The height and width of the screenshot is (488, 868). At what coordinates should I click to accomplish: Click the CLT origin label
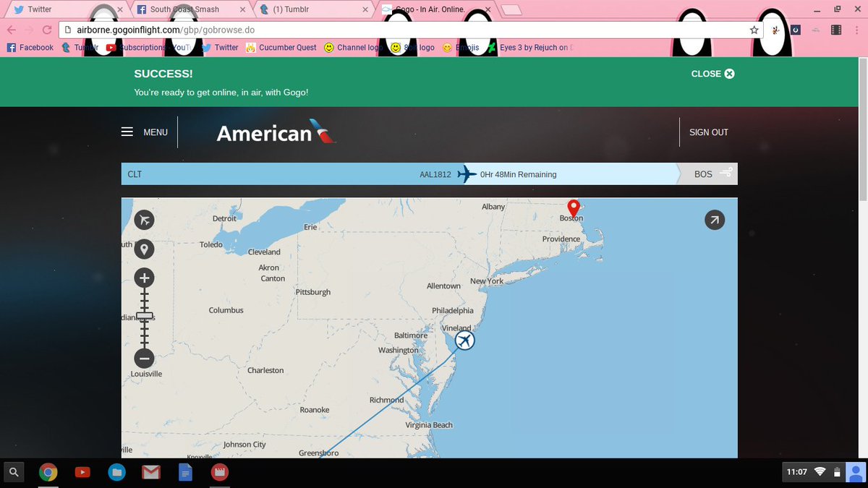pos(135,174)
